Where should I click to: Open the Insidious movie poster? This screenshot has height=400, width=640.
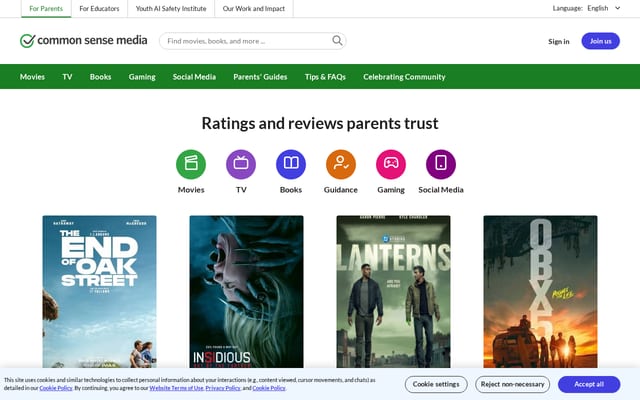(x=246, y=292)
